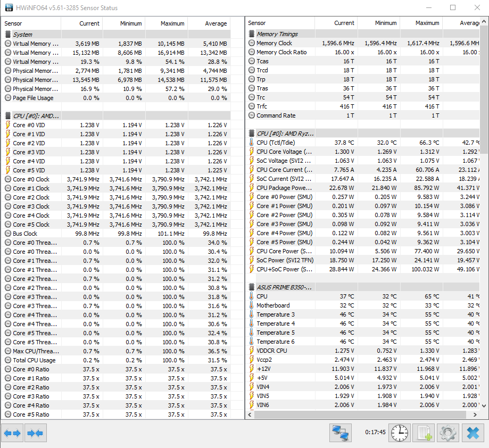Click the collapse columns inward-arrows button
This screenshot has height=448, width=489.
coord(35,433)
